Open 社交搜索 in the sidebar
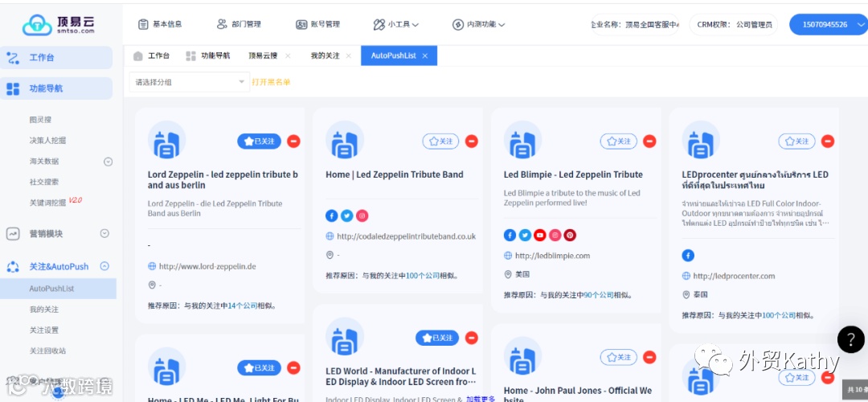The width and height of the screenshot is (868, 402). click(43, 182)
